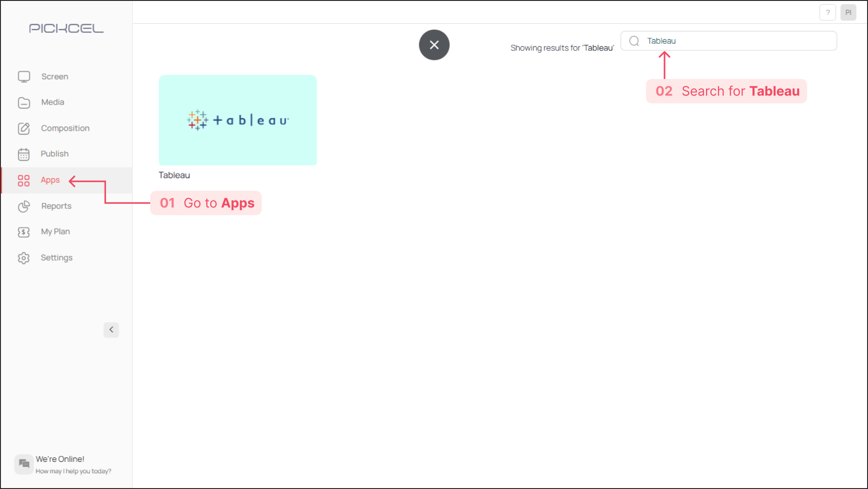Click the search magnifier icon
Viewport: 868px width, 489px height.
pyautogui.click(x=634, y=41)
